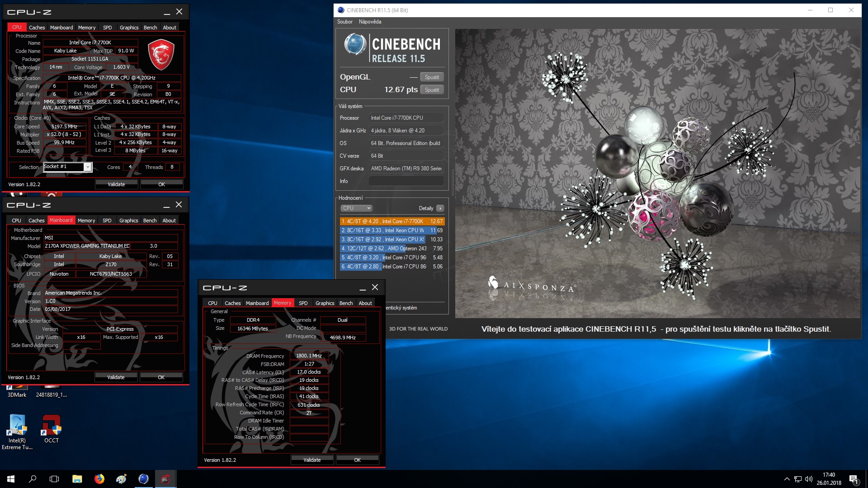
Task: Open Memory tab in Mainboard CPU-Z window
Action: pyautogui.click(x=86, y=221)
